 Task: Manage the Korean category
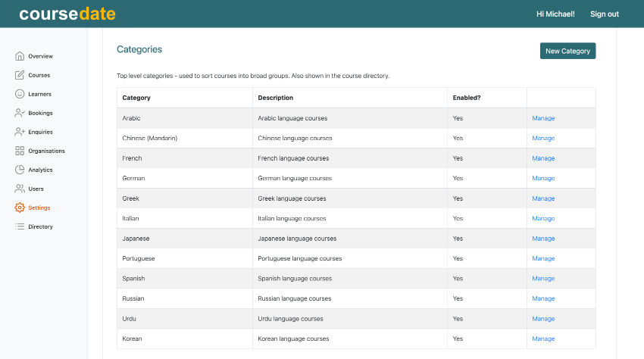coord(543,339)
